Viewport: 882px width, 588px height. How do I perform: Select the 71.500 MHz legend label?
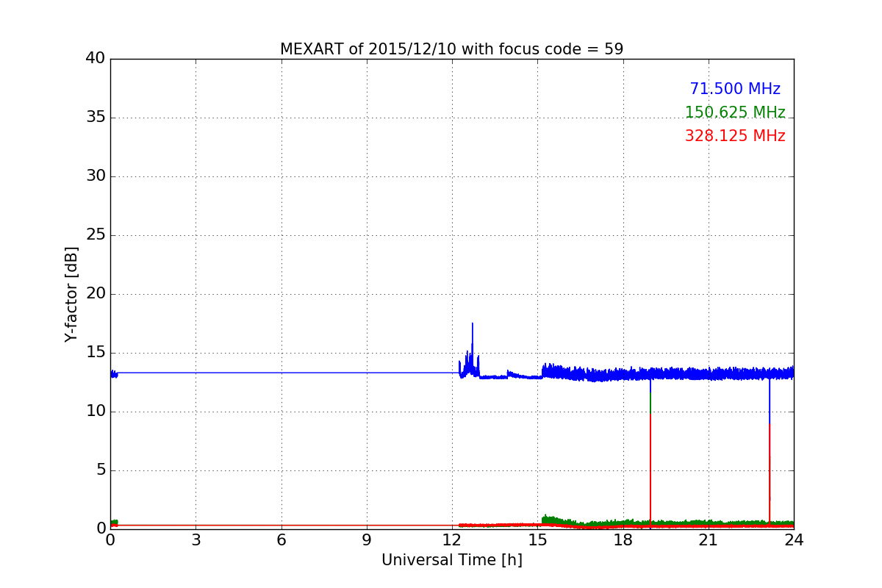click(x=735, y=89)
